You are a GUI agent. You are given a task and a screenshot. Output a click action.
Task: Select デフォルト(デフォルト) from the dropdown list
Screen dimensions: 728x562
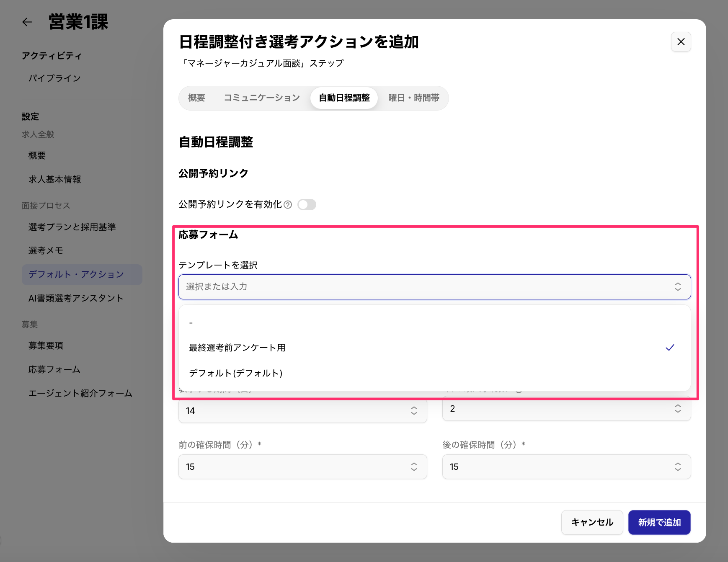click(x=236, y=373)
